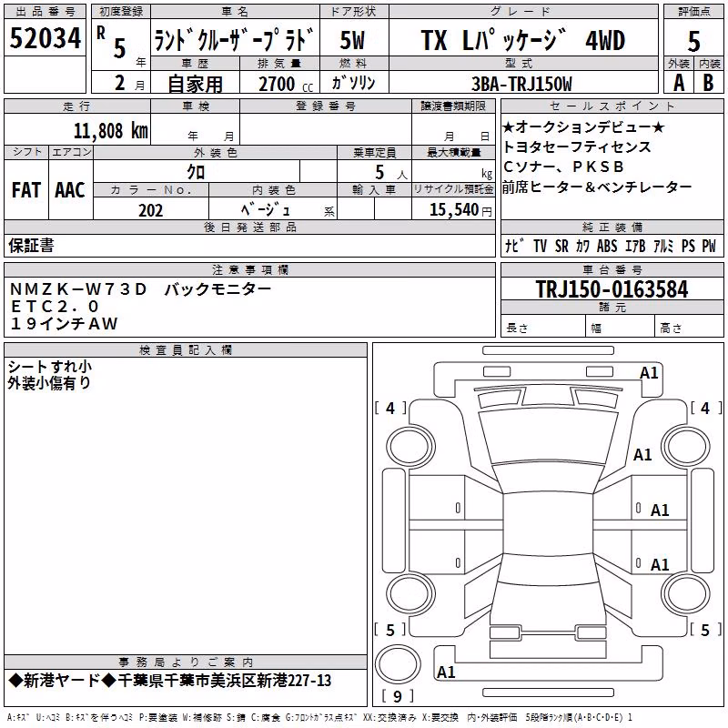The height and width of the screenshot is (728, 728).
Task: Select the Cソナー、PKSB line
Action: click(563, 167)
